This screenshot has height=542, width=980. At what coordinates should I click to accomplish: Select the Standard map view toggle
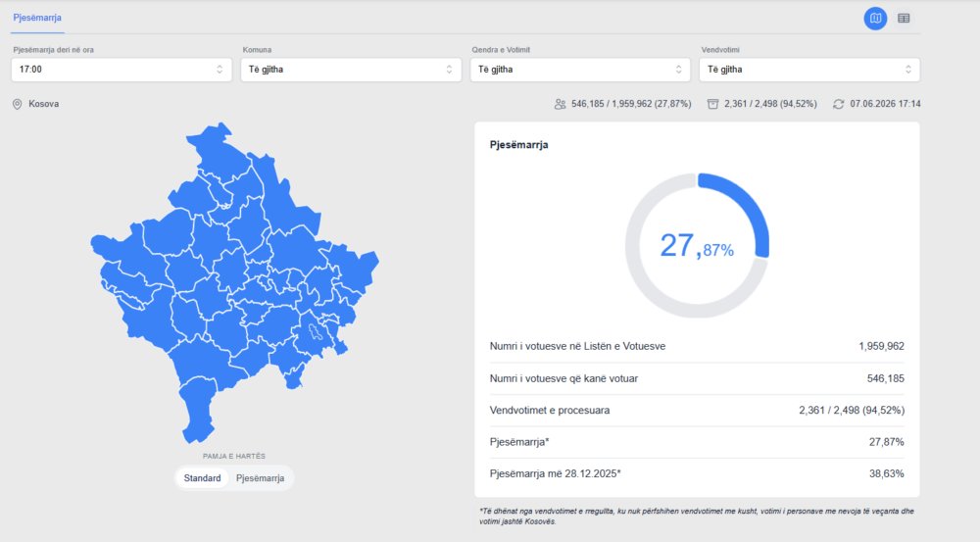coord(202,478)
